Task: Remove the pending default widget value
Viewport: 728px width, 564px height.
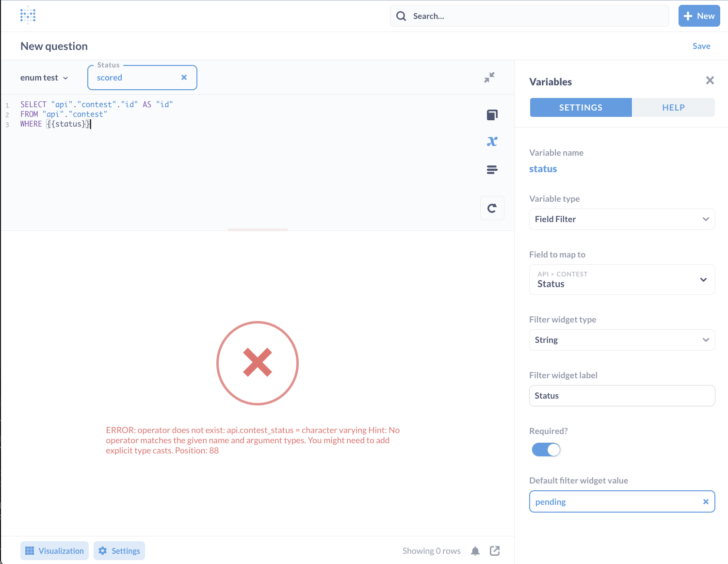Action: click(x=706, y=501)
